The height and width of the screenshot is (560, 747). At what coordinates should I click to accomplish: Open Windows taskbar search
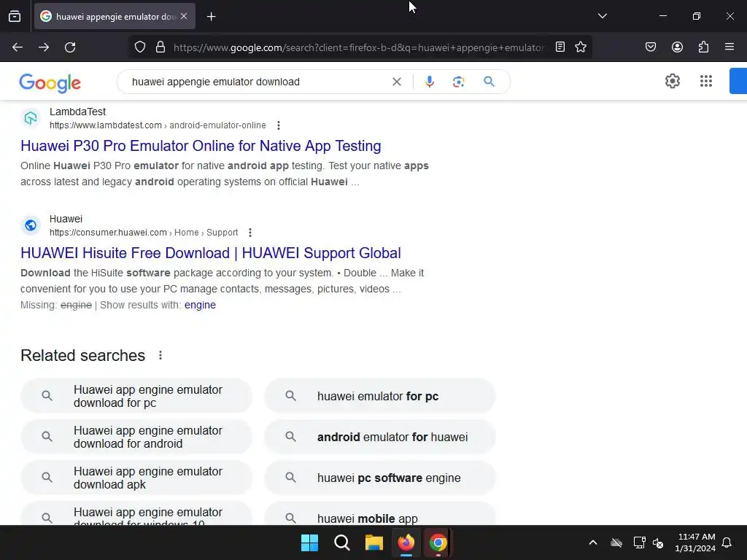341,542
